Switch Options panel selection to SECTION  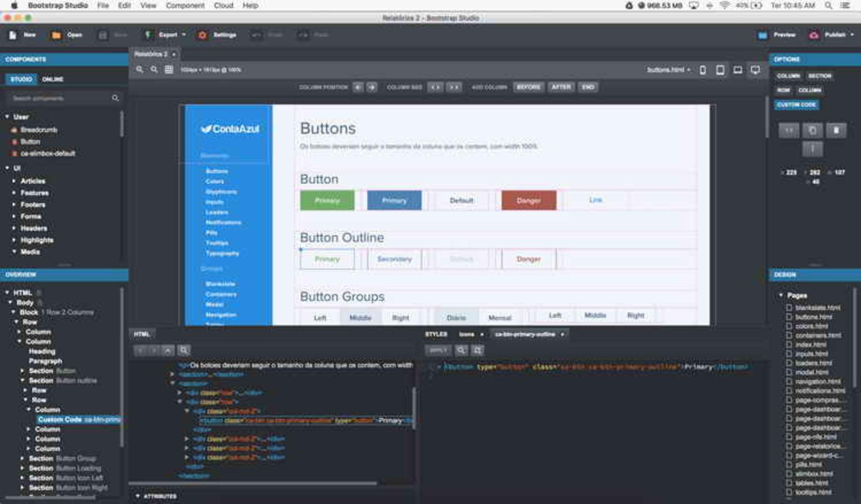pos(820,76)
